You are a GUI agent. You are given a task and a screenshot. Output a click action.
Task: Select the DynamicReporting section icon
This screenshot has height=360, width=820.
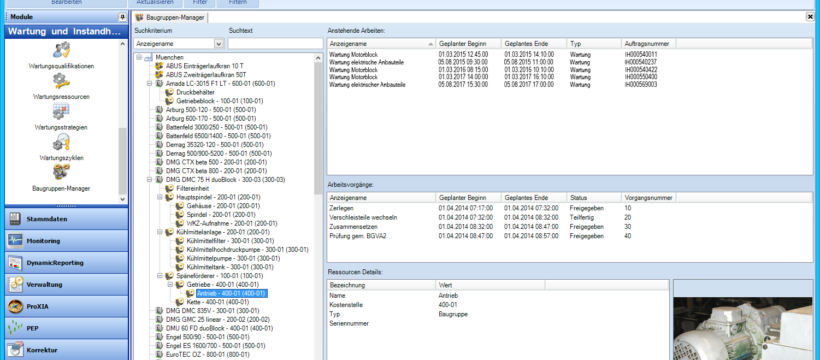coord(15,263)
